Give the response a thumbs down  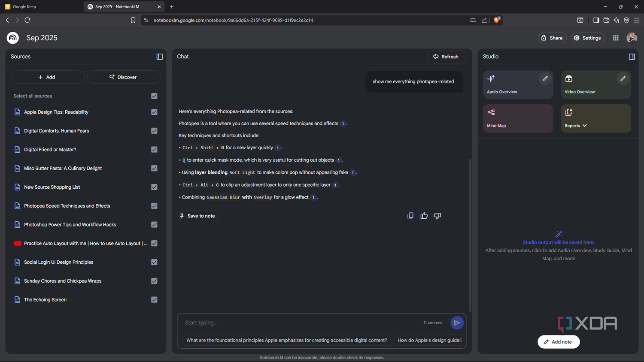pyautogui.click(x=437, y=216)
